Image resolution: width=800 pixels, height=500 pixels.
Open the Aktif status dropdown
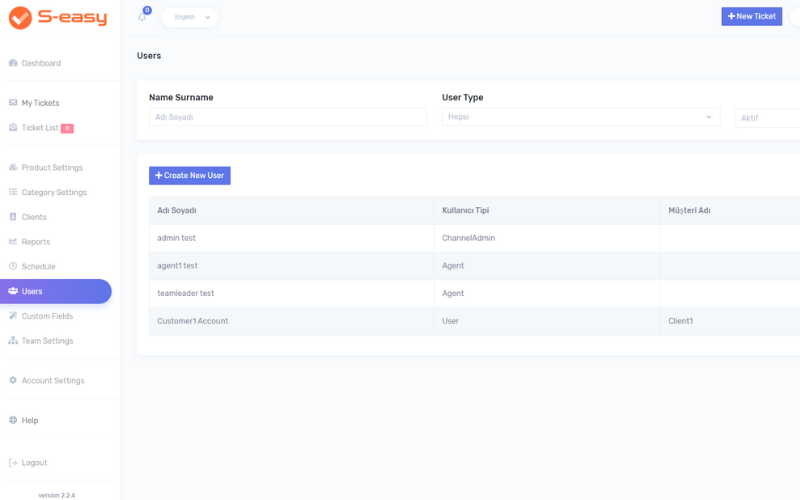coord(767,118)
